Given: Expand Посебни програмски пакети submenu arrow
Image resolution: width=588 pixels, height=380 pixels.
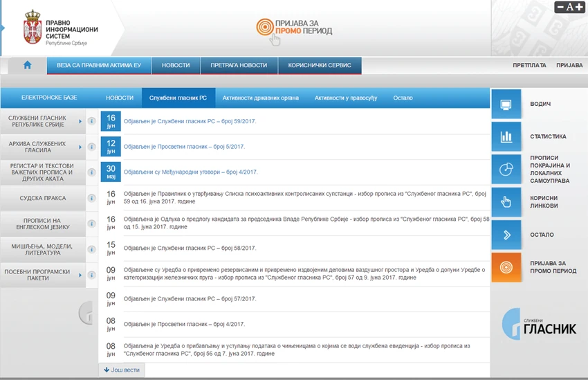Looking at the screenshot, I should 80,275.
